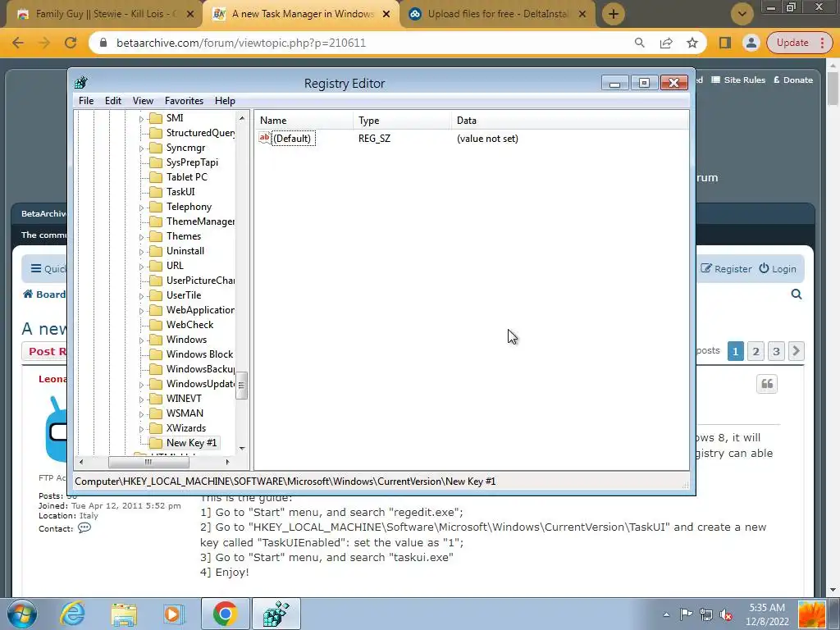This screenshot has width=840, height=630.
Task: Open the Site Rules link
Action: [x=738, y=80]
